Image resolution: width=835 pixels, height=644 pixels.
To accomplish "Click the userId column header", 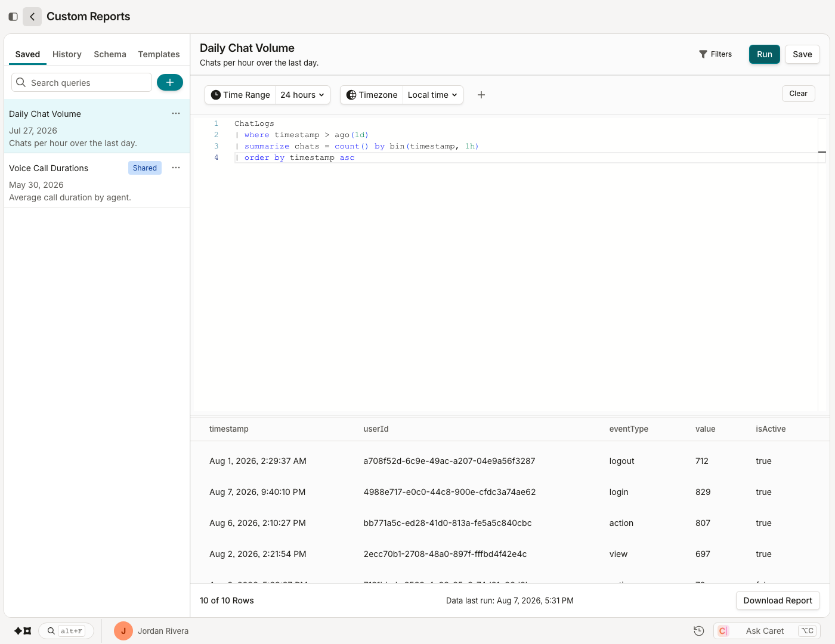I will click(x=376, y=429).
